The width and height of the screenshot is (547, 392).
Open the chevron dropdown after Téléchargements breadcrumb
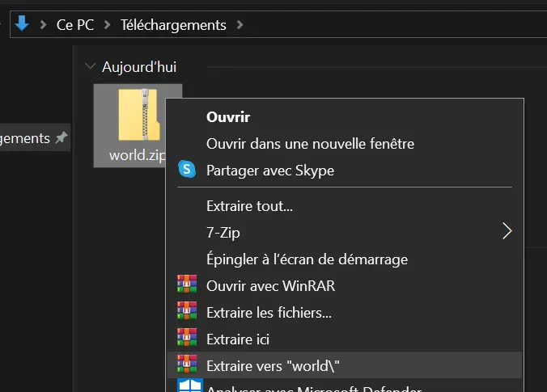(x=240, y=25)
